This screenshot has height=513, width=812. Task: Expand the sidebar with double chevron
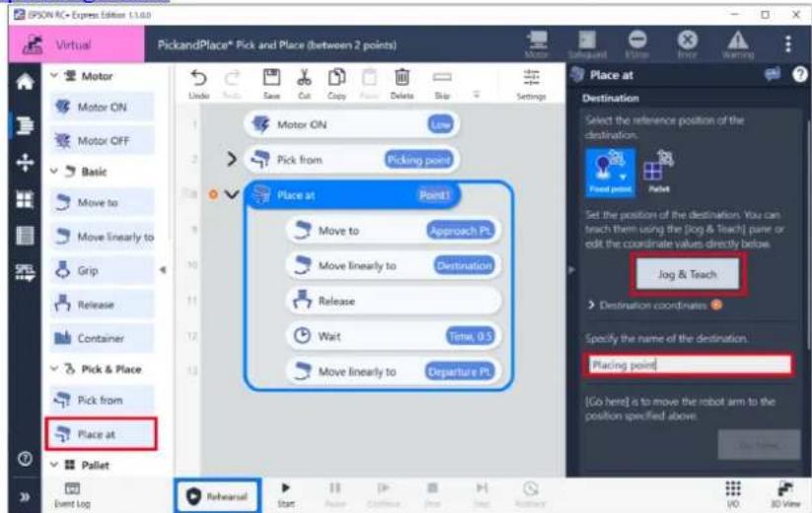pos(25,497)
